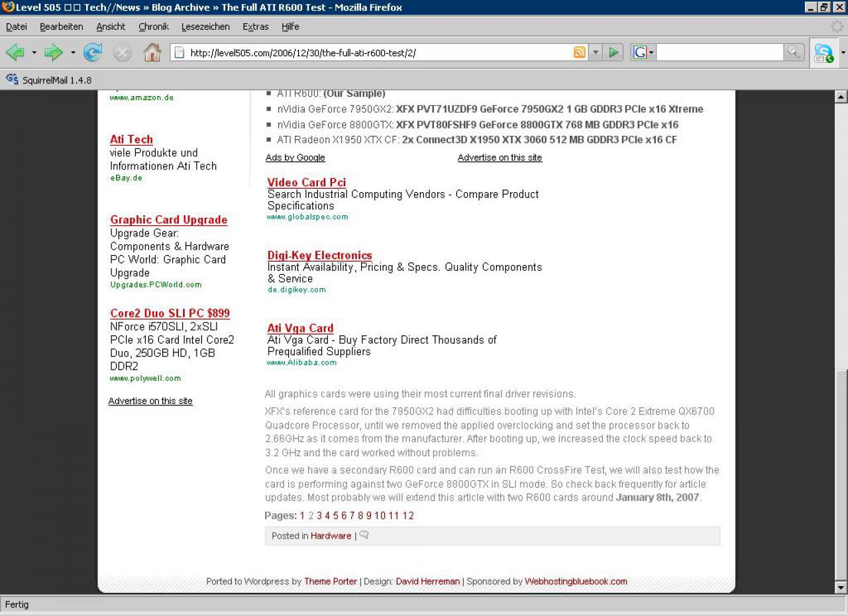Screen dimensions: 848x616
Task: Open the Extras menu
Action: (256, 26)
